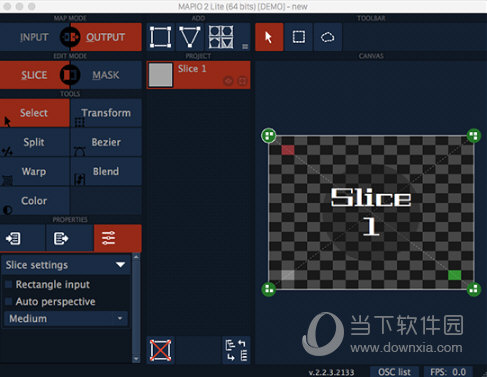Enable Auto perspective checkbox
Viewport: 487px width, 377px height.
coord(9,301)
